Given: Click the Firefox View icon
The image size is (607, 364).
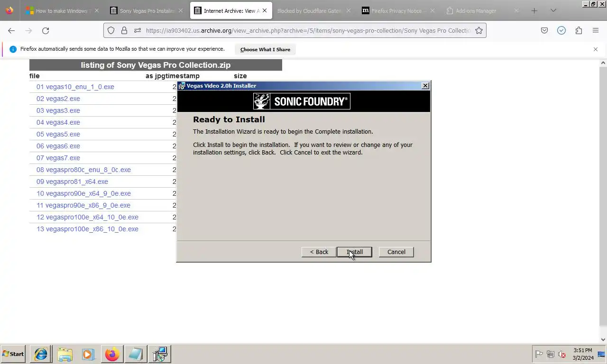Looking at the screenshot, I should click(x=9, y=10).
